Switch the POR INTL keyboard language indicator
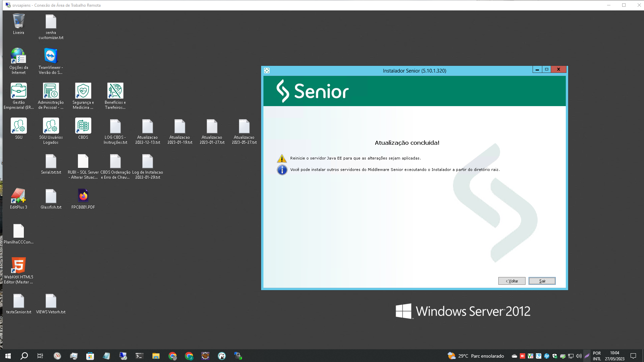The height and width of the screenshot is (362, 644). click(x=597, y=356)
